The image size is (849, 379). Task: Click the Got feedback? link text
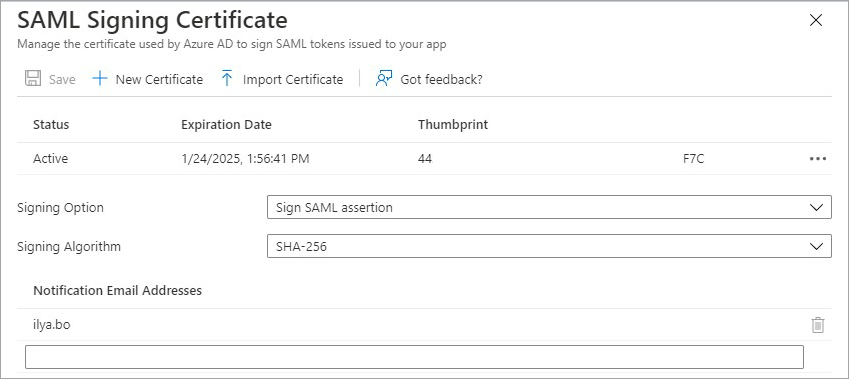coord(441,80)
